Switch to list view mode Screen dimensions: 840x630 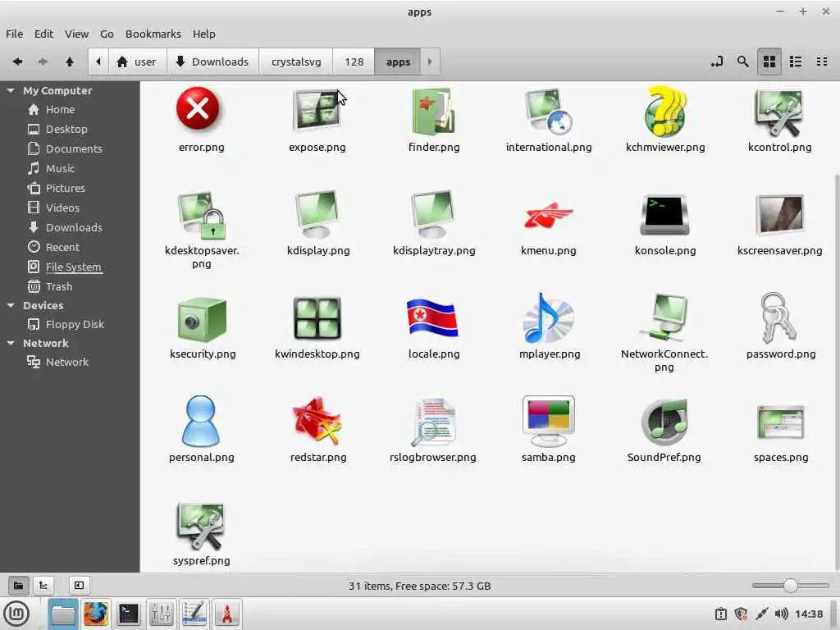(x=796, y=62)
